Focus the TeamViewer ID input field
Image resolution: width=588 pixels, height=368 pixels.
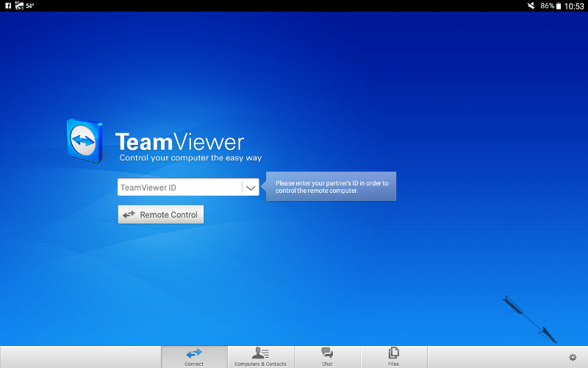(180, 188)
